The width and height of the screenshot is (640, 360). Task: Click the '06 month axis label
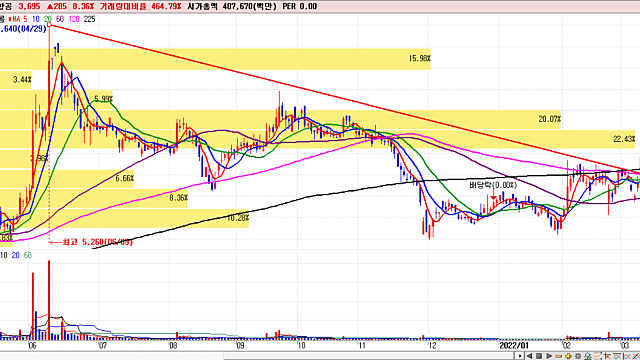pyautogui.click(x=32, y=346)
